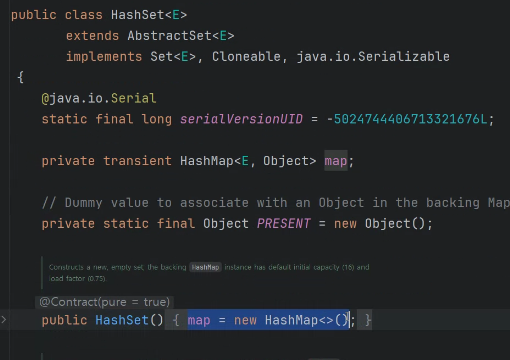Image resolution: width=510 pixels, height=360 pixels.
Task: Click the 'transient' keyword
Action: coord(137,161)
